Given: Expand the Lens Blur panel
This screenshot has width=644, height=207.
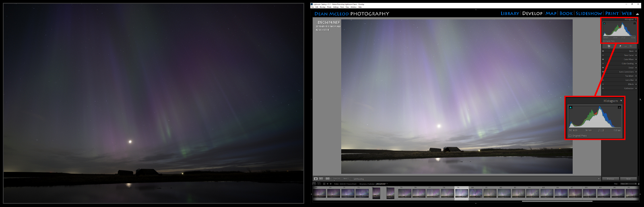Looking at the screenshot, I should coord(636,80).
